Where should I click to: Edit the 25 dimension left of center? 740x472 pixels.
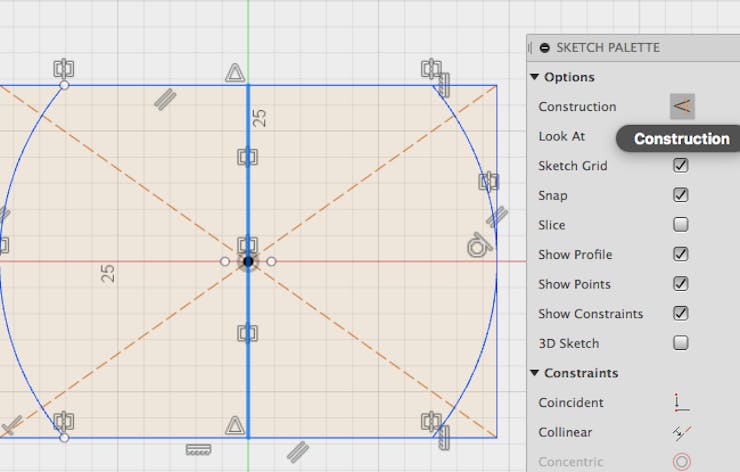108,273
